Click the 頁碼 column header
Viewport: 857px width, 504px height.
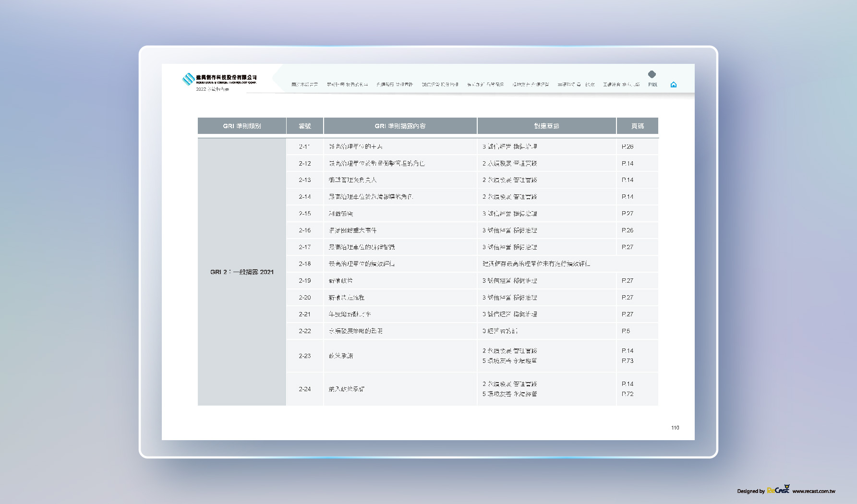(x=638, y=126)
